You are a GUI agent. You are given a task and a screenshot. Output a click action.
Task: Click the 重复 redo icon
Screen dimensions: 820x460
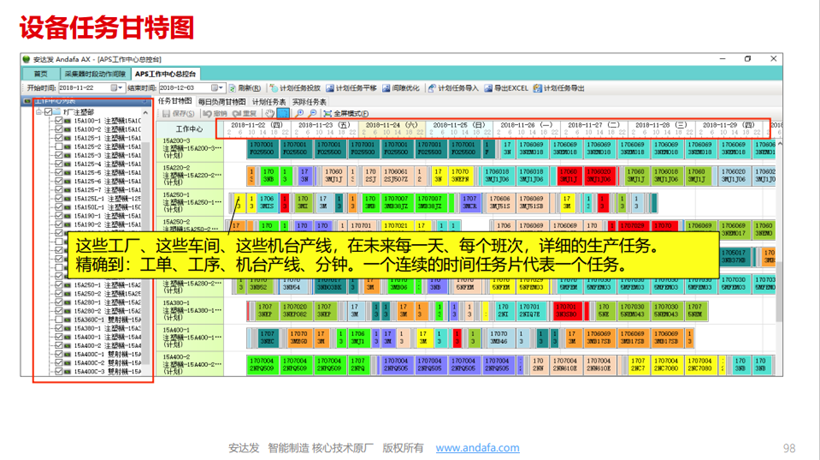(x=237, y=113)
